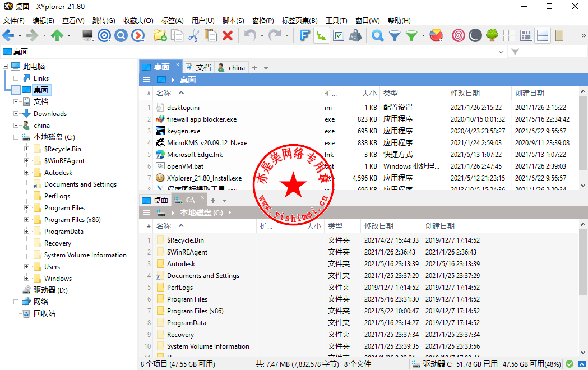
Task: Go forward with the grey Forward arrow
Action: [x=33, y=36]
